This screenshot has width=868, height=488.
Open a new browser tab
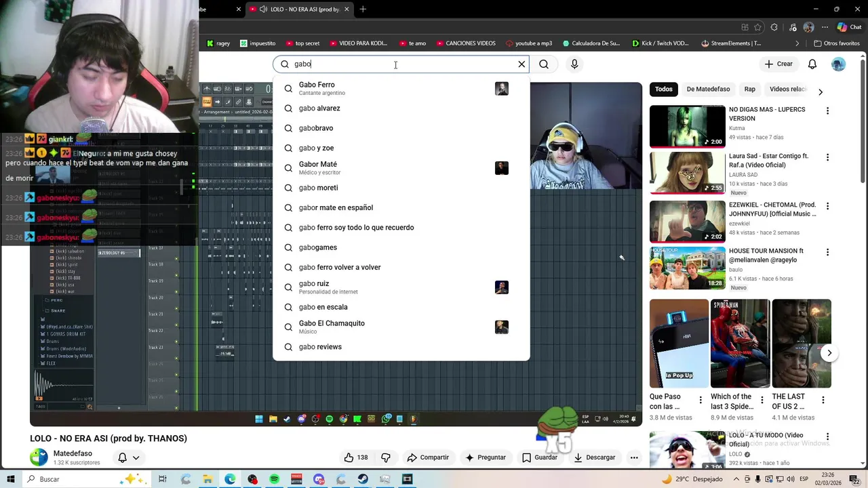click(363, 9)
